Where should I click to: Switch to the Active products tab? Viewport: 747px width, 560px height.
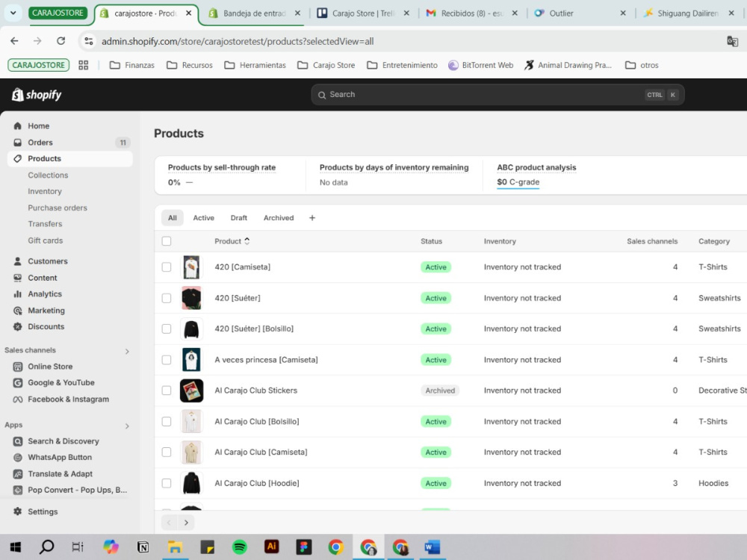click(x=203, y=217)
